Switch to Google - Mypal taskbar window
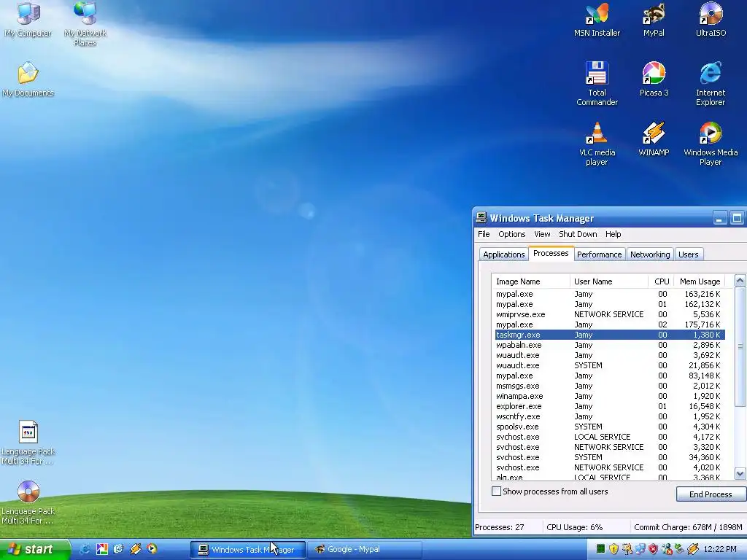 click(x=365, y=550)
